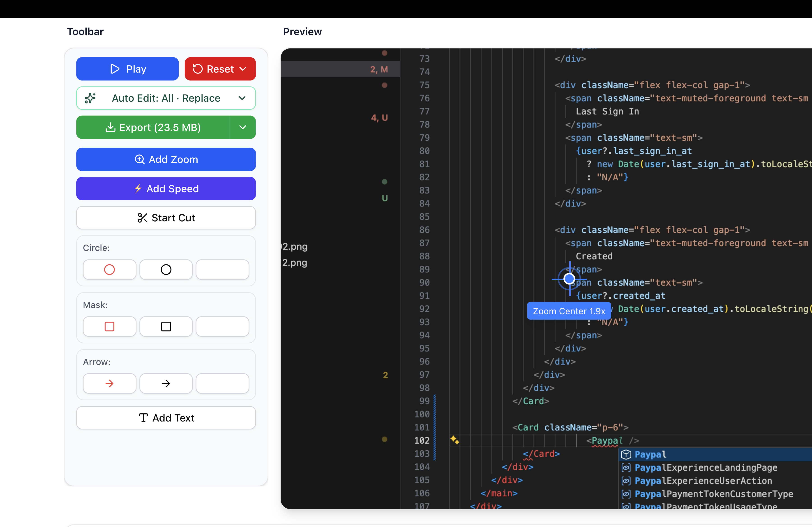Open the Reset dropdown chevron
The image size is (812, 527).
coord(243,69)
